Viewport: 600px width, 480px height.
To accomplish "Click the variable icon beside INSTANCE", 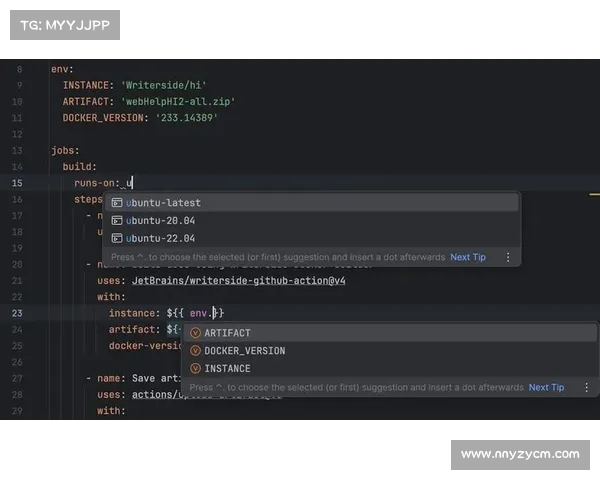I will pos(195,369).
